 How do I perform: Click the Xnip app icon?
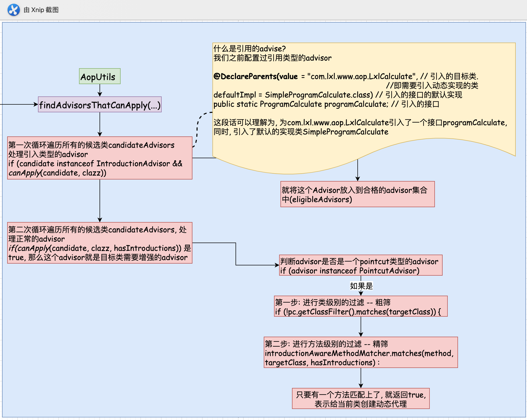click(x=14, y=10)
